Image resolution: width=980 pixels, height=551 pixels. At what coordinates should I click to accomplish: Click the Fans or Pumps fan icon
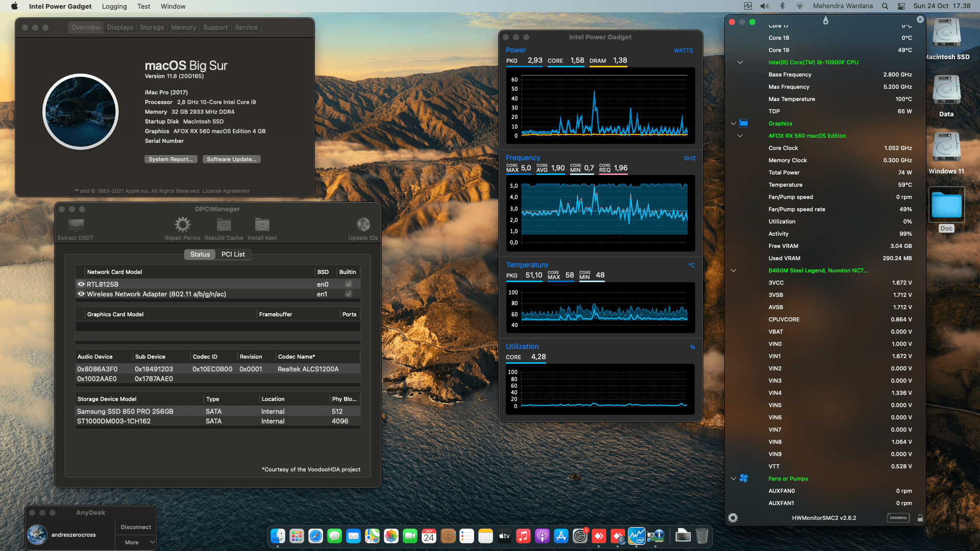point(744,479)
